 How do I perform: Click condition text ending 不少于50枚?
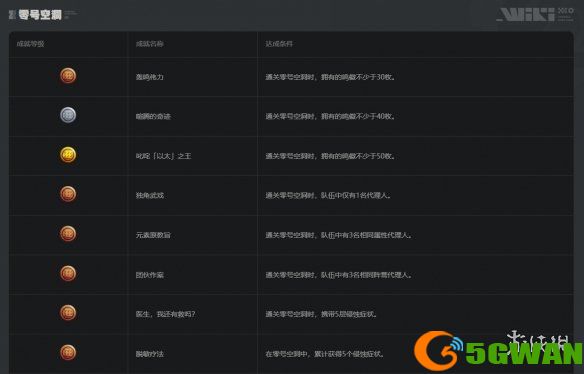pyautogui.click(x=330, y=156)
